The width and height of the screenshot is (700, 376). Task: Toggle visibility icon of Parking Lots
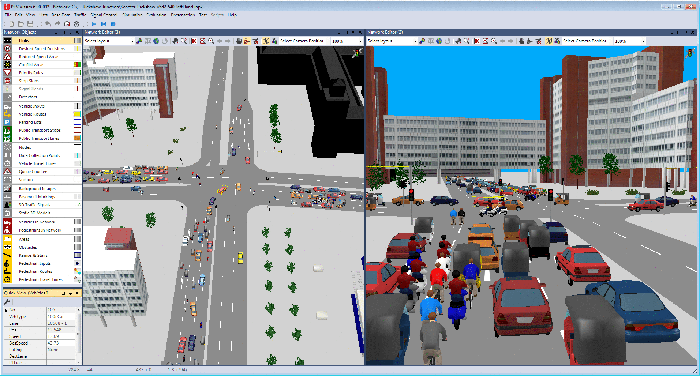pyautogui.click(x=7, y=122)
